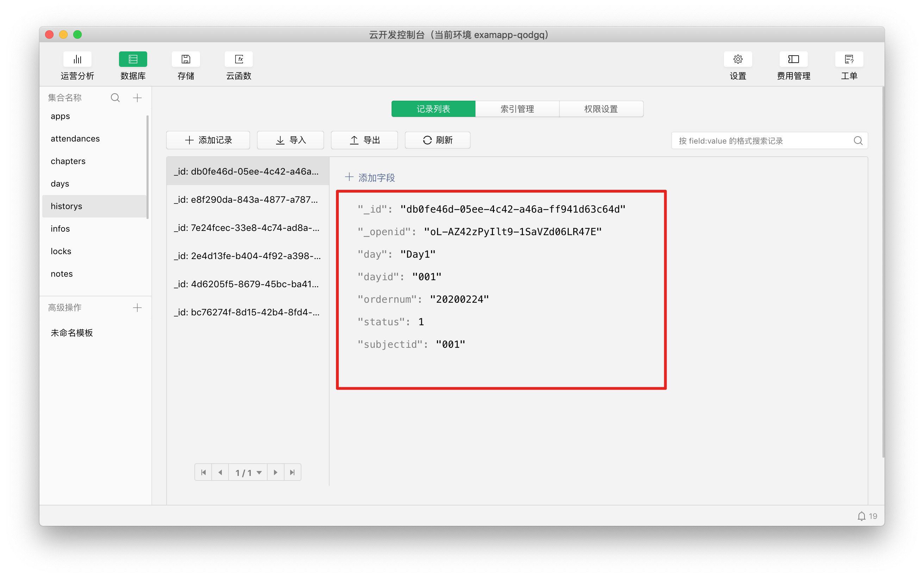Screen dimensions: 924x578
Task: Switch to the 权限设置 tab
Action: (x=601, y=109)
